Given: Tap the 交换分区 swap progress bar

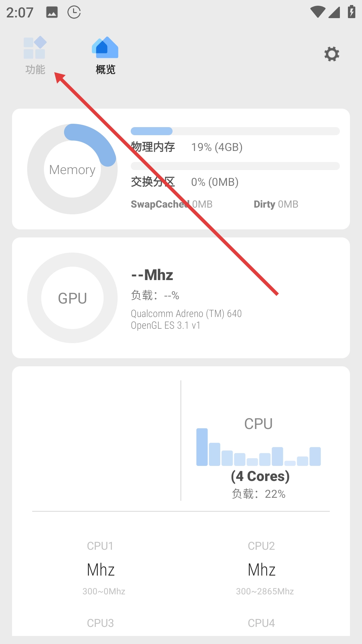Looking at the screenshot, I should 235,166.
